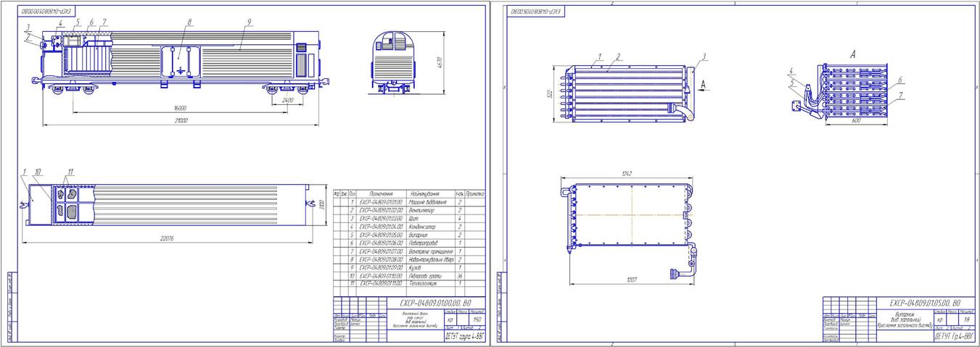Select the table cell EXCP-04.809.01.06.00
This screenshot has width=980, height=347.
[381, 243]
